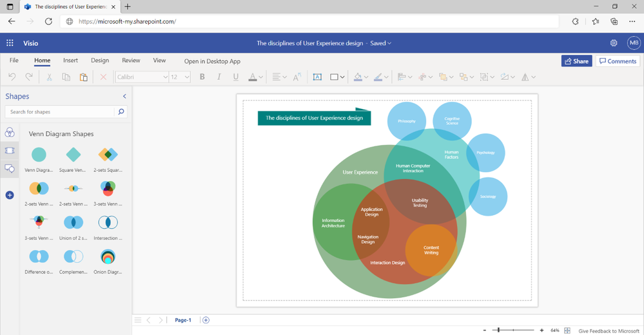
Task: Click the text box tool icon
Action: point(317,77)
